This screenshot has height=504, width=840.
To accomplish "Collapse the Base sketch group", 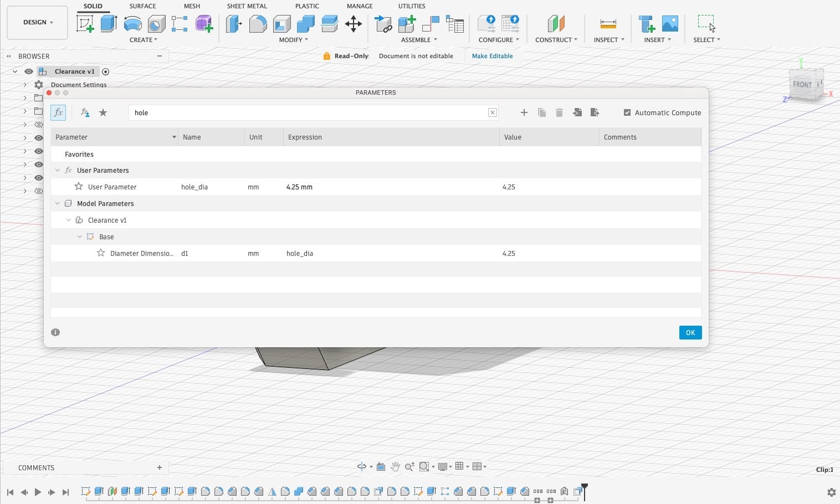I will 80,237.
